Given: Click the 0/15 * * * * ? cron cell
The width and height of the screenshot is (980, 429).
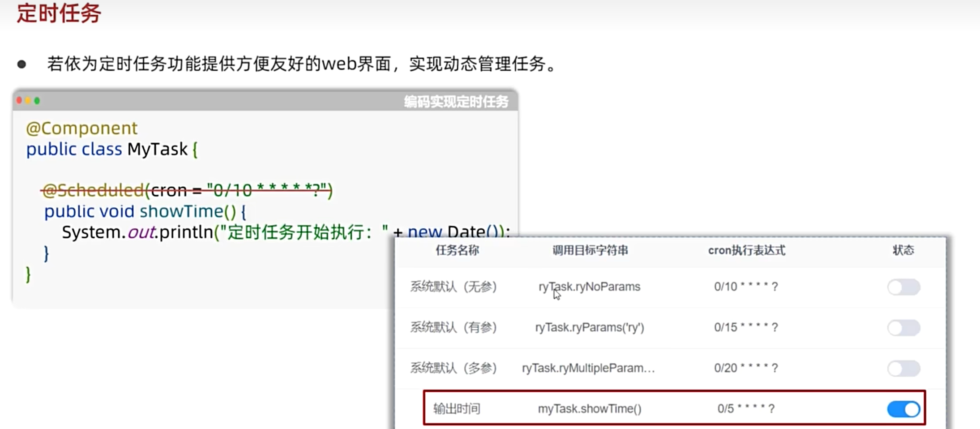Looking at the screenshot, I should click(746, 327).
